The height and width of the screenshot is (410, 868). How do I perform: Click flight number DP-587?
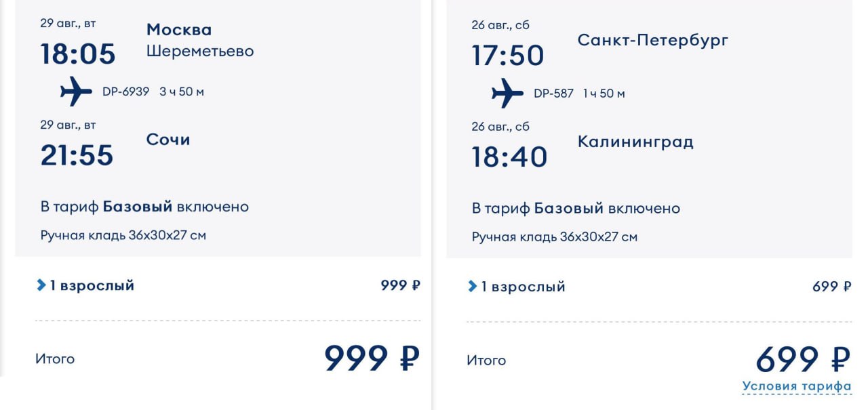553,94
